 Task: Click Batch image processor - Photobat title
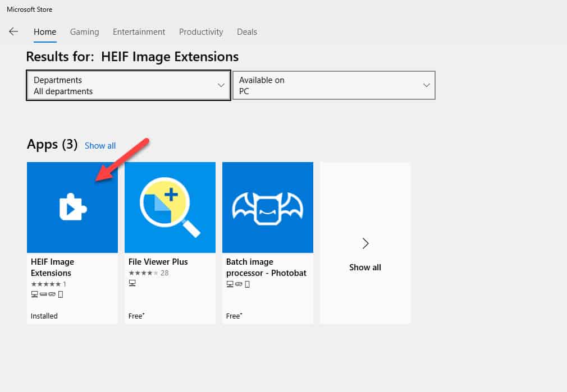(x=266, y=268)
